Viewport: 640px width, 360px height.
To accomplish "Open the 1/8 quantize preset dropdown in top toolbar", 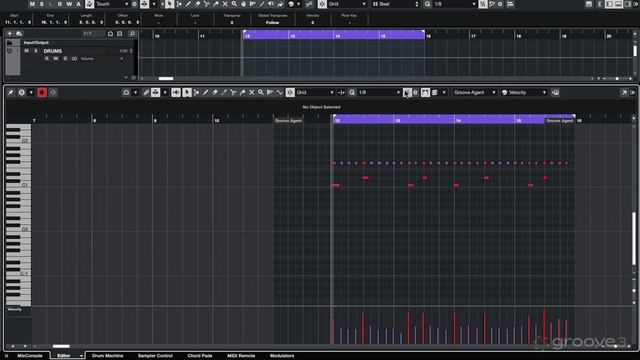I will coord(455,4).
